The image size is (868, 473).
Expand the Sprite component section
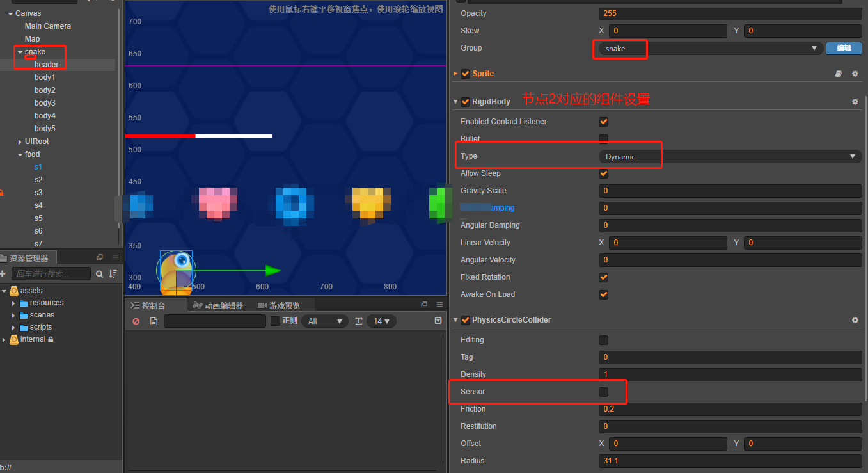(x=456, y=74)
